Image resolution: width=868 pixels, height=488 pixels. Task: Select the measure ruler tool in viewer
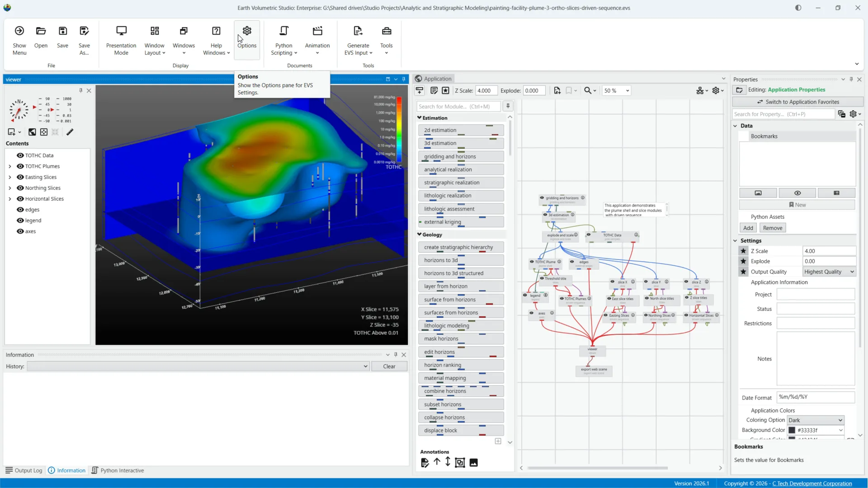(70, 132)
